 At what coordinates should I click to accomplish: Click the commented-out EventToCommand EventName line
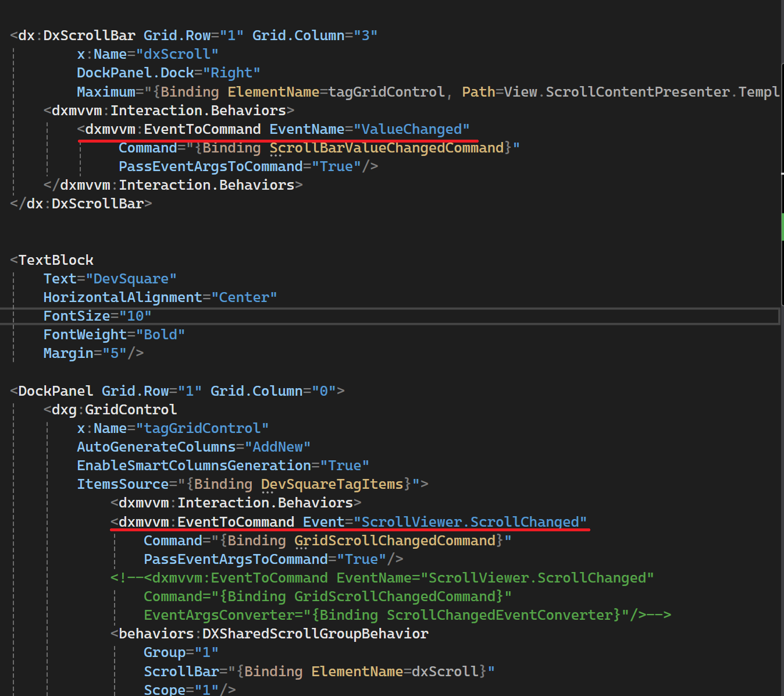point(382,578)
